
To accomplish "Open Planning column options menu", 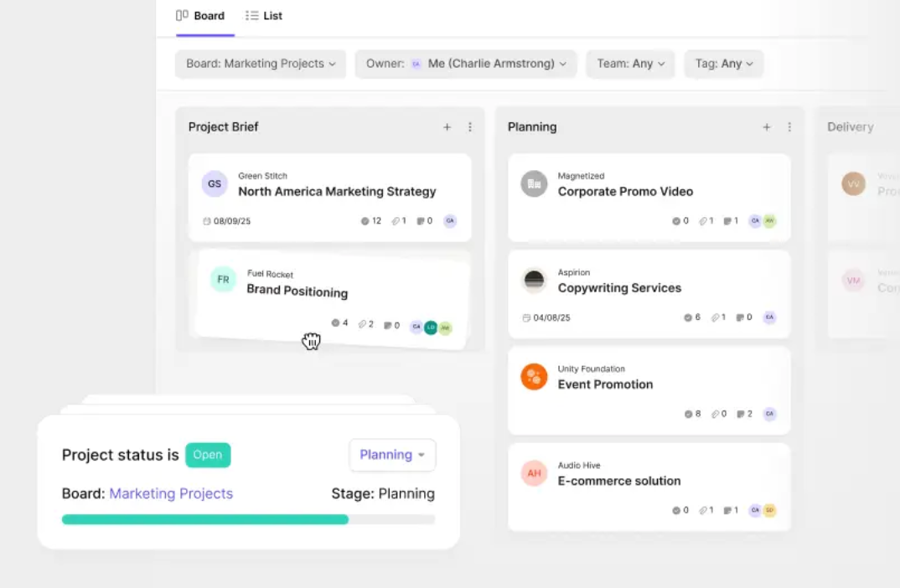I will [789, 127].
